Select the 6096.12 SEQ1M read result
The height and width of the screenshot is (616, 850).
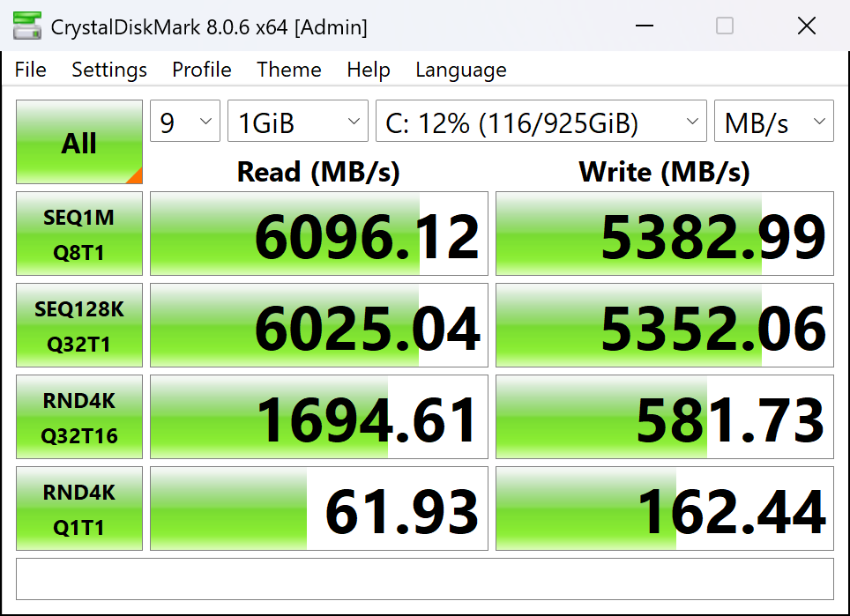click(x=319, y=234)
